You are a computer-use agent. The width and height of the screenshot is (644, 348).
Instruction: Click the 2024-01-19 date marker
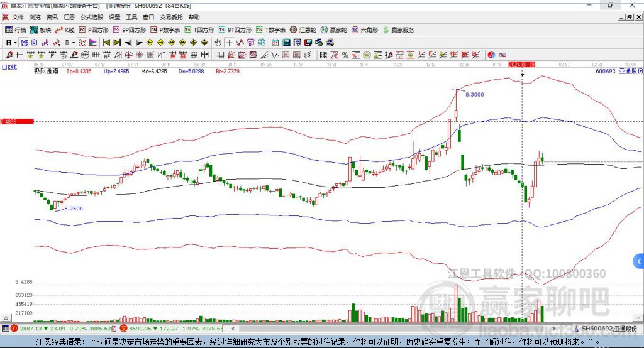521,65
